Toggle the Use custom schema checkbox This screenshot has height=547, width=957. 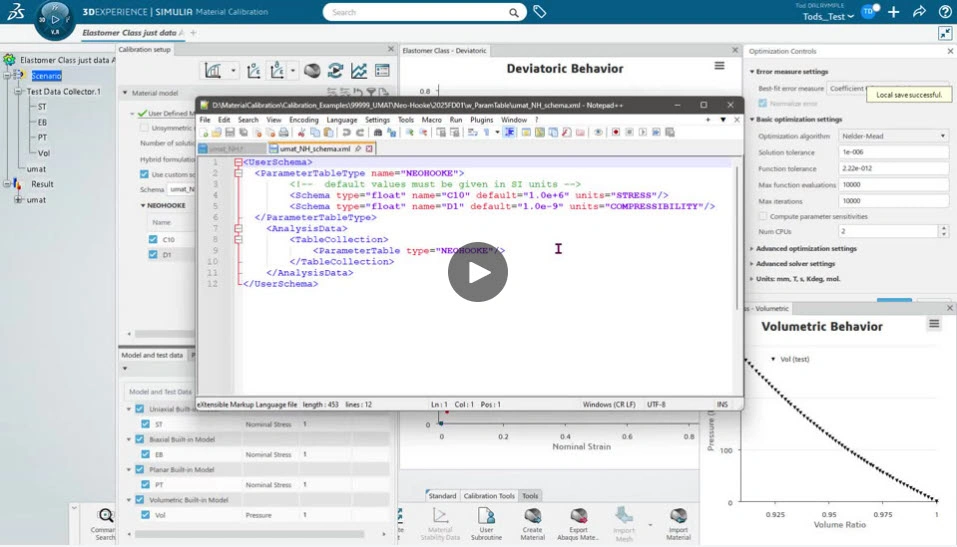(144, 174)
